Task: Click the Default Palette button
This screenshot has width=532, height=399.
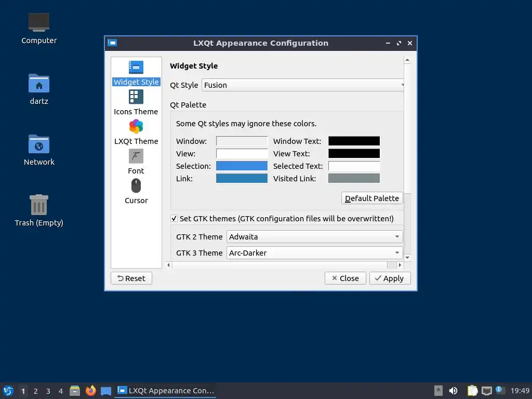Action: click(372, 198)
